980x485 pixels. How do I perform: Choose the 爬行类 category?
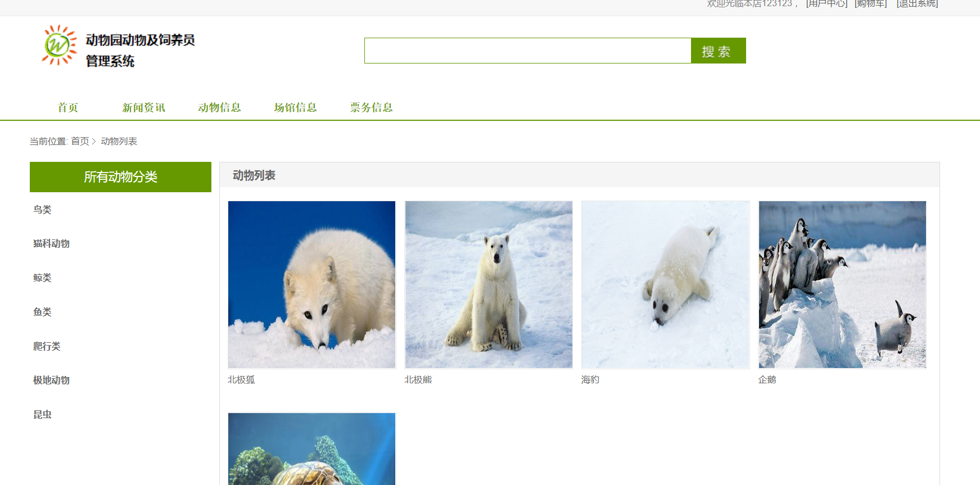pos(47,346)
